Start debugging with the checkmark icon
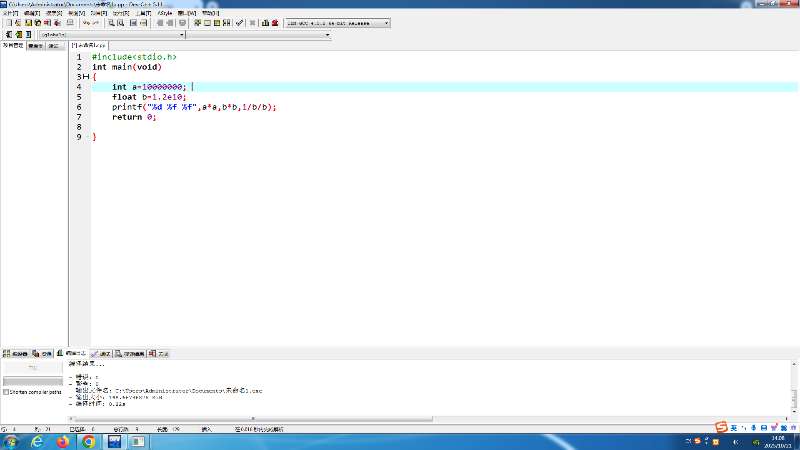The height and width of the screenshot is (450, 800). click(x=239, y=23)
